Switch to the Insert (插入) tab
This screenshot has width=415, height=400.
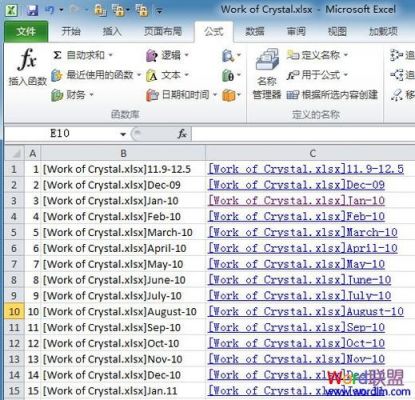pos(112,32)
